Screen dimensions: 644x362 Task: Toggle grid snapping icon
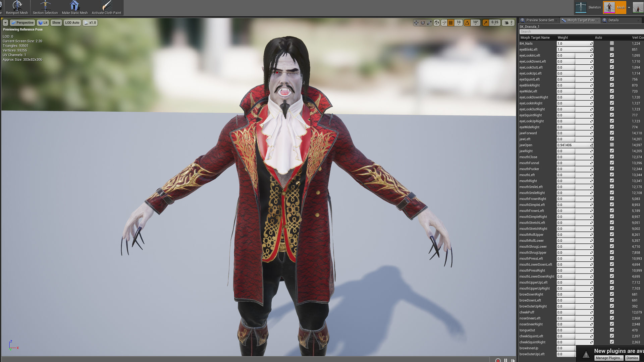451,23
